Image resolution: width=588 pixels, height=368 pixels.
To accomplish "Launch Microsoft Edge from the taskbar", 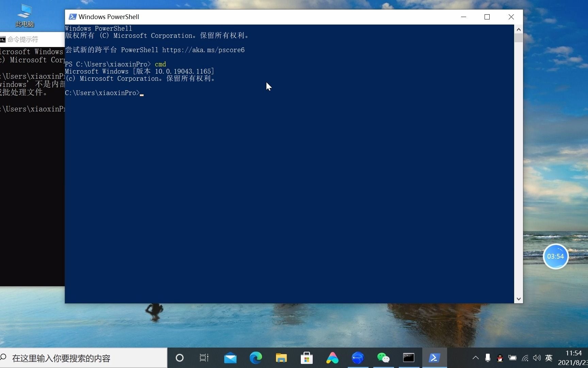I will (x=256, y=358).
